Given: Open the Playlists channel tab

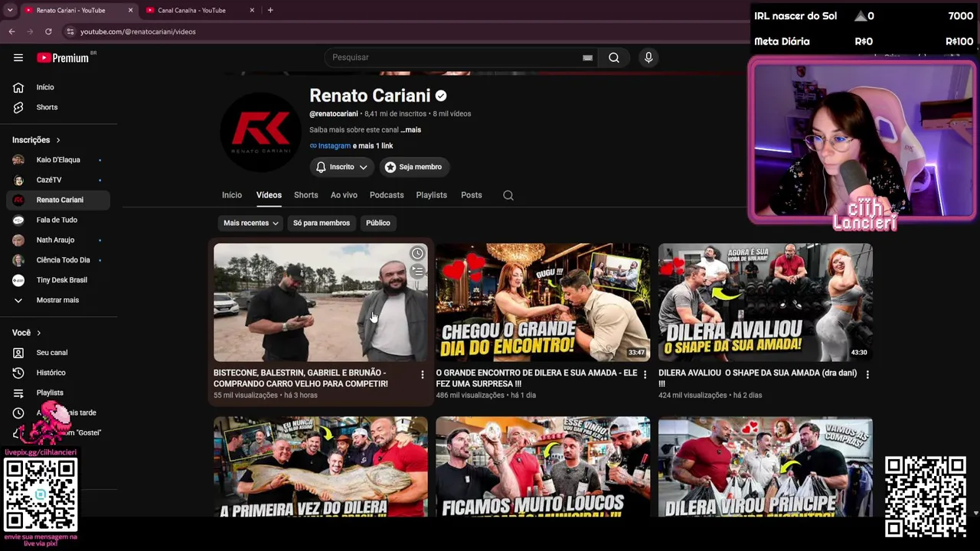Looking at the screenshot, I should point(432,195).
